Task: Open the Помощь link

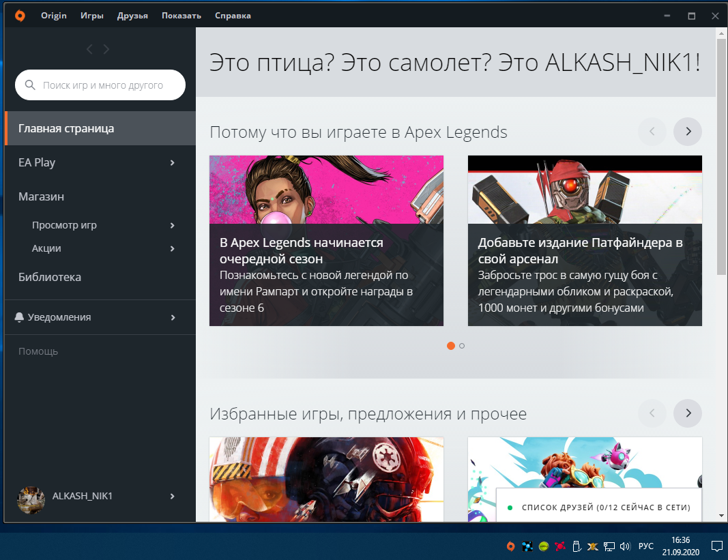Action: point(38,351)
